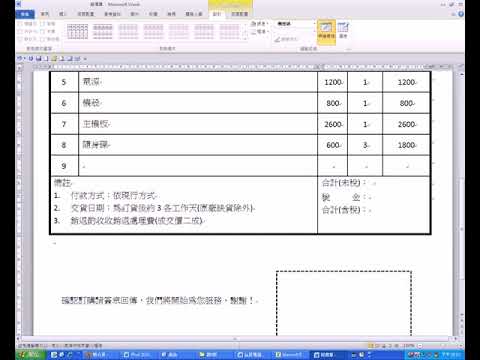Click the price cell showing 2600 in row 7
The image size is (480, 360).
pyautogui.click(x=333, y=124)
